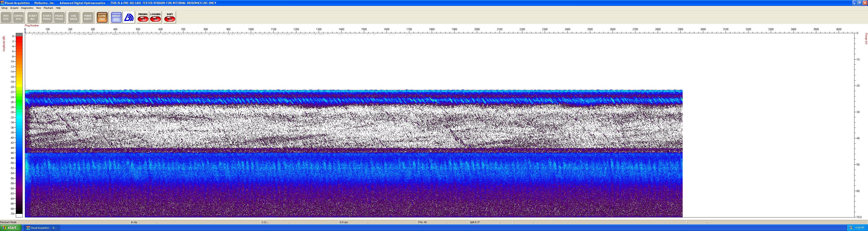The height and width of the screenshot is (231, 868).
Task: Click the START ALL toolbar button
Action: 33,18
